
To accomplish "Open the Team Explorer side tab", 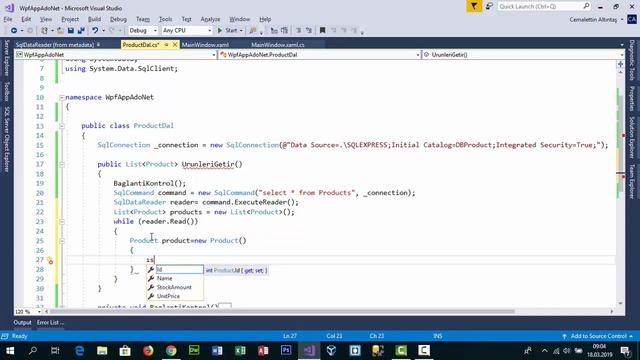I will (x=632, y=181).
